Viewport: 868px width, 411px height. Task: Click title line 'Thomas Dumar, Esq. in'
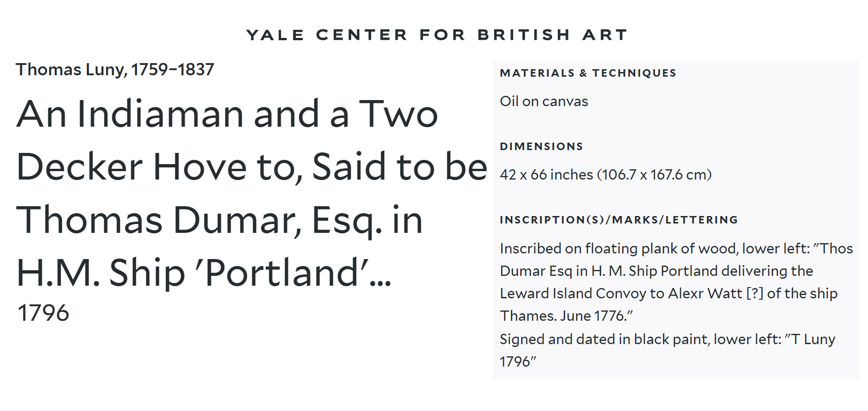tap(220, 220)
